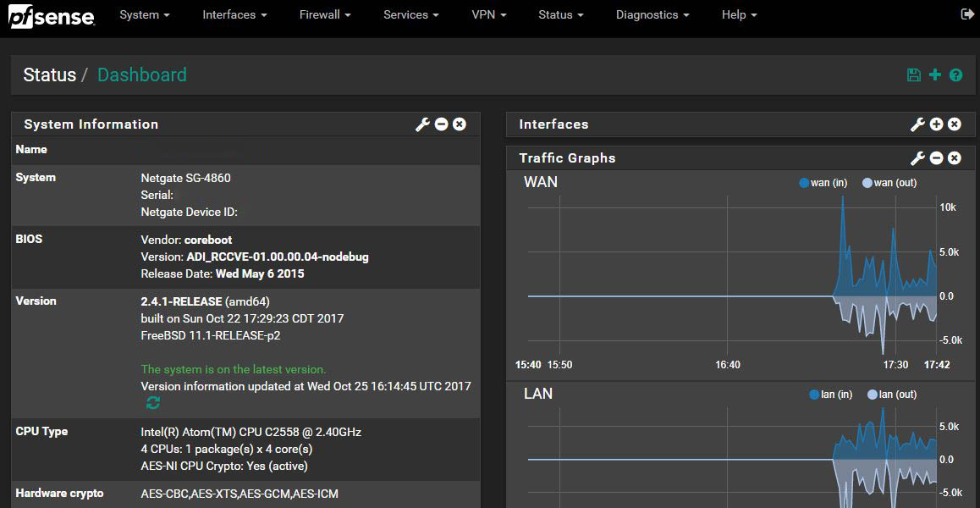This screenshot has width=980, height=508.
Task: Toggle wan (in) series in WAN legend
Action: pos(823,183)
